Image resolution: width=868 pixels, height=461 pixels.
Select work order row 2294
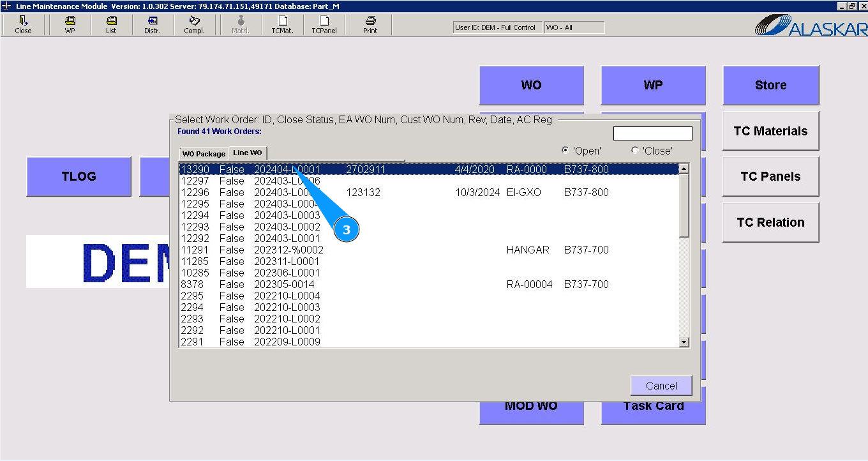click(x=428, y=307)
